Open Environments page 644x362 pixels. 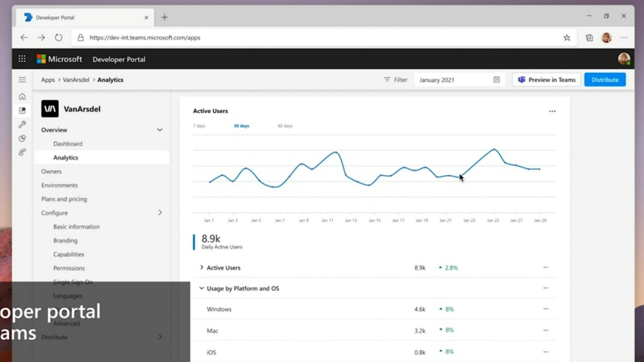pyautogui.click(x=59, y=185)
